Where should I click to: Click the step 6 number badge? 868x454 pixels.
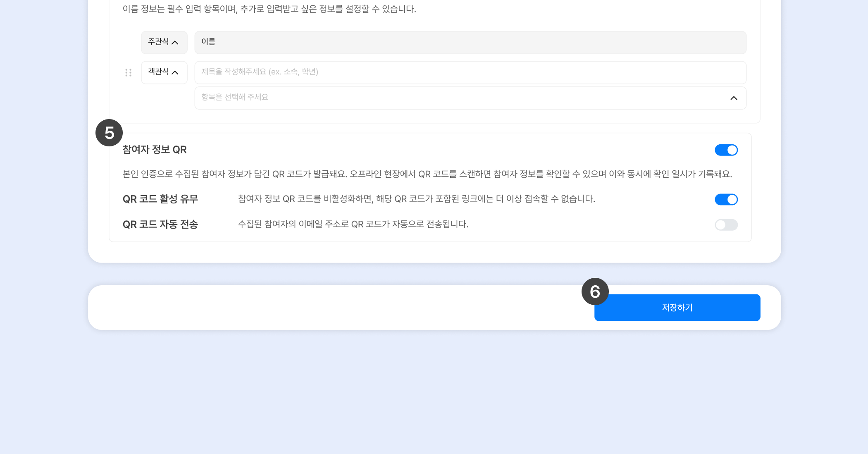[595, 292]
